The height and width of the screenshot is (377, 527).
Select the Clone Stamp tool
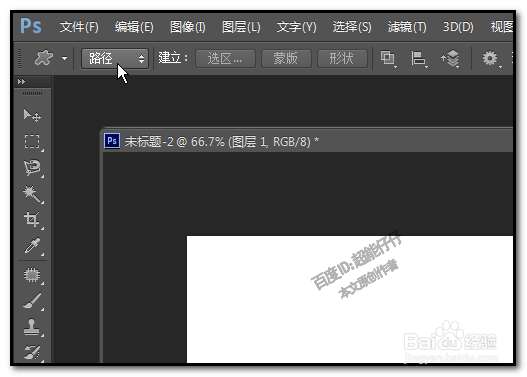tap(32, 327)
